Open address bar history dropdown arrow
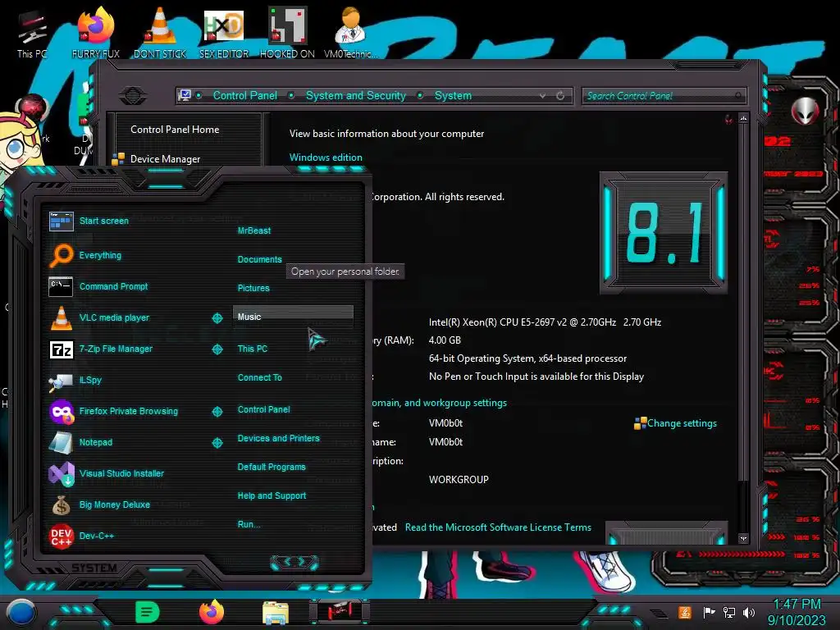The height and width of the screenshot is (630, 840). 543,96
